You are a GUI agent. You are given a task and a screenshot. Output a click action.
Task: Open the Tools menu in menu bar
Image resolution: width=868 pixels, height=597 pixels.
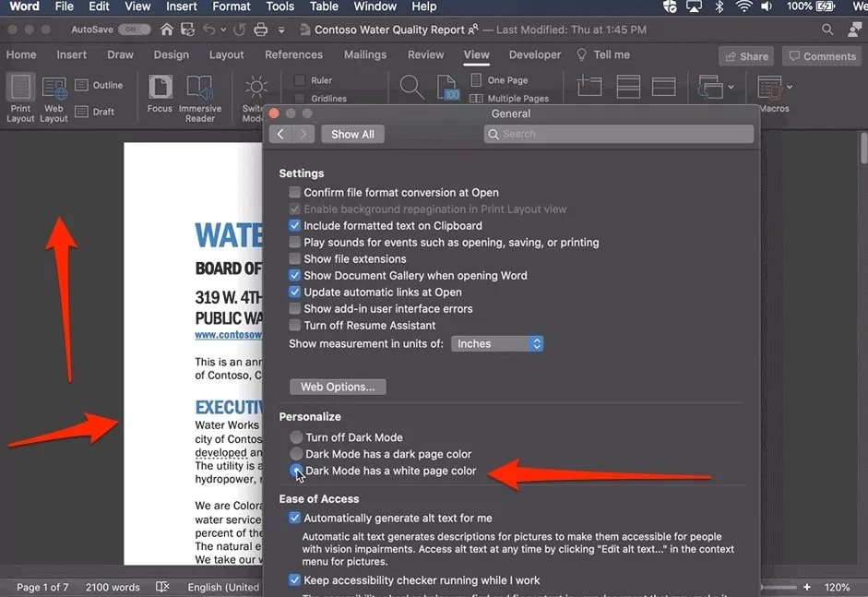pyautogui.click(x=280, y=6)
